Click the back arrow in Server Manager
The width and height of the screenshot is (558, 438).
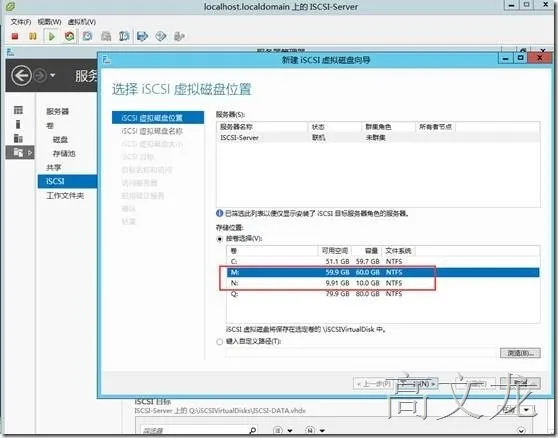21,75
